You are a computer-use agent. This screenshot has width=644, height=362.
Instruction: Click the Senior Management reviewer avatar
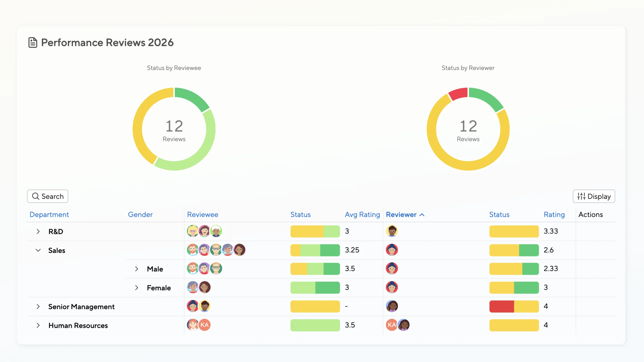tap(392, 306)
